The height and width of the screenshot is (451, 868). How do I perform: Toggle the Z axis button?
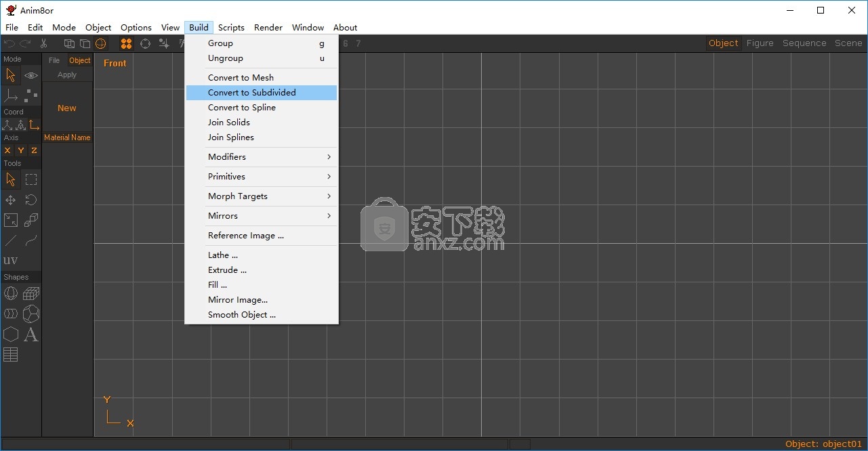(34, 150)
